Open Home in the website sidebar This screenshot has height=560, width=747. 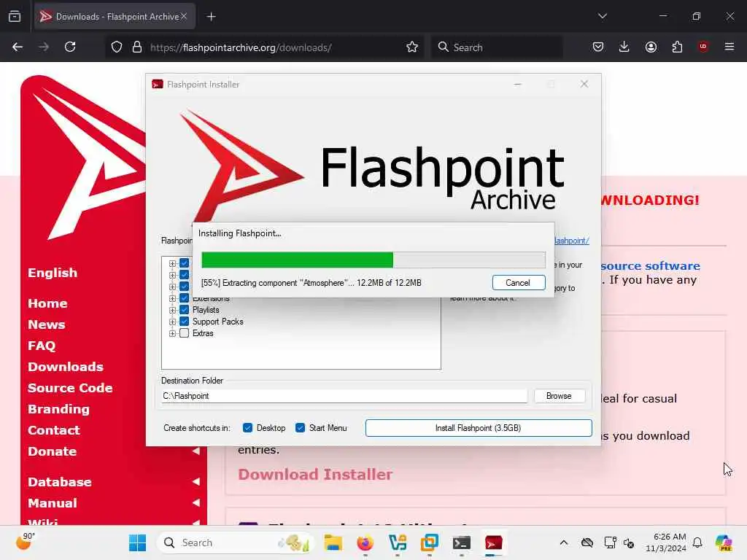click(x=47, y=303)
